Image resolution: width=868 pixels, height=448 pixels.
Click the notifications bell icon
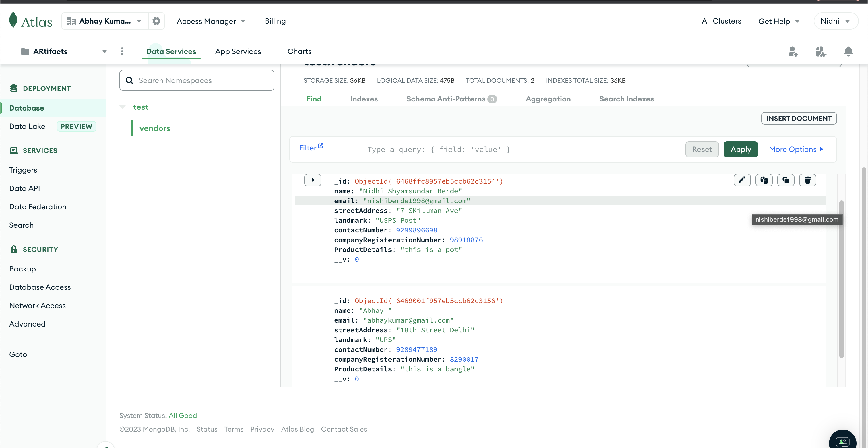tap(848, 51)
